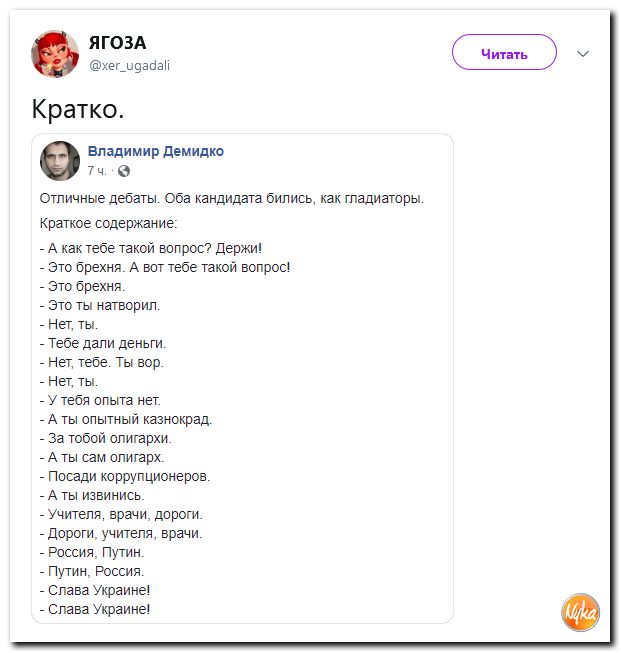
Task: Click the "7 ч." post timestamp
Action: (97, 171)
